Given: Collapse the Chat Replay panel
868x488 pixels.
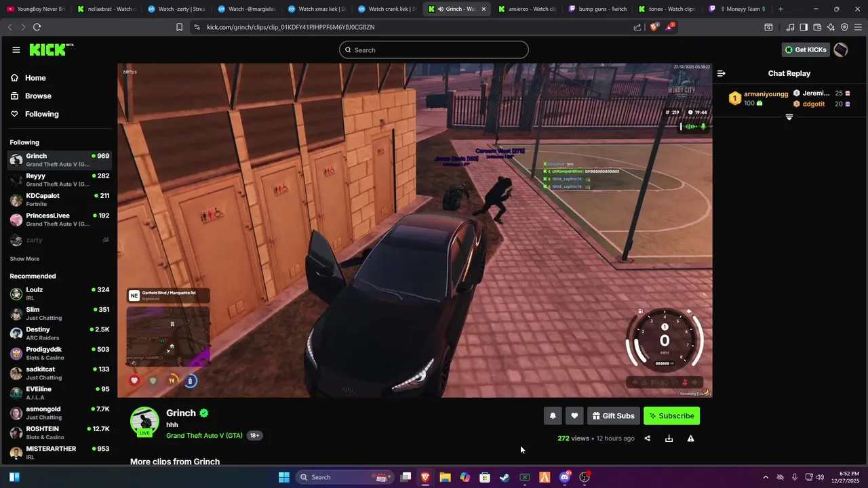Looking at the screenshot, I should [x=722, y=73].
